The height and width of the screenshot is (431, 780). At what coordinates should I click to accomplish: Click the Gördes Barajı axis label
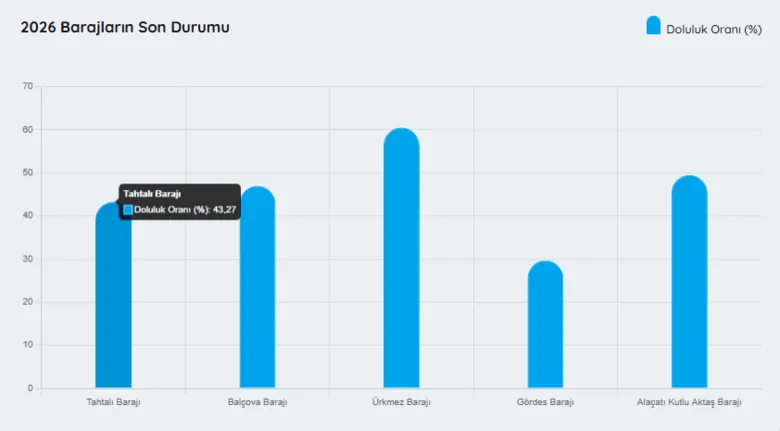coord(545,402)
